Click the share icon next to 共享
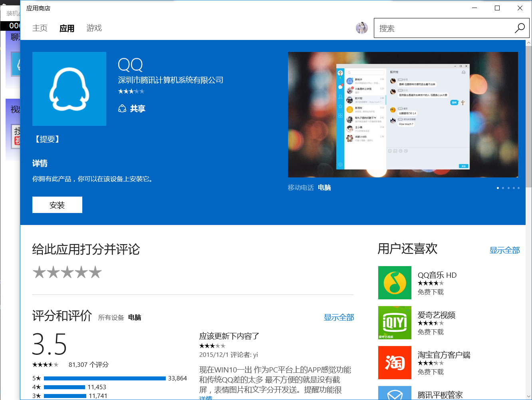 click(122, 109)
